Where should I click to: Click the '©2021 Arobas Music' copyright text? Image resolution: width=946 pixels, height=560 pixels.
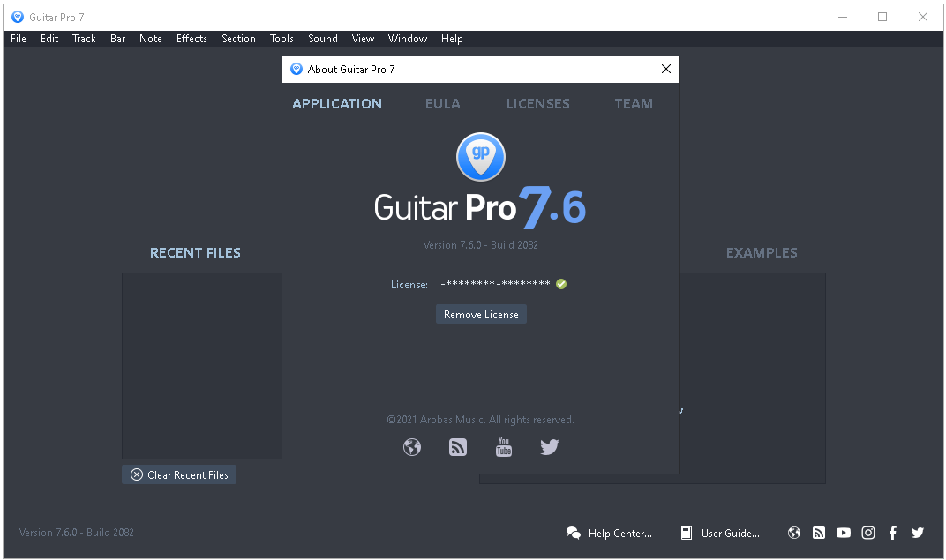pyautogui.click(x=480, y=420)
